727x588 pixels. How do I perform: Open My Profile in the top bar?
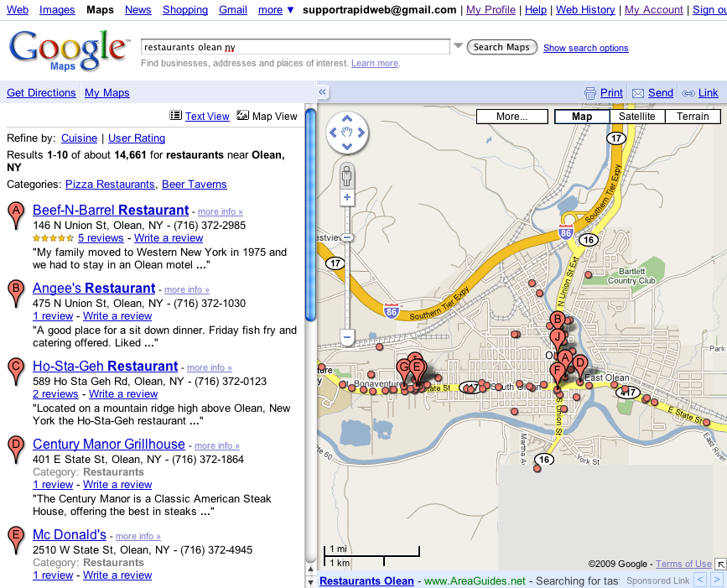pyautogui.click(x=491, y=10)
